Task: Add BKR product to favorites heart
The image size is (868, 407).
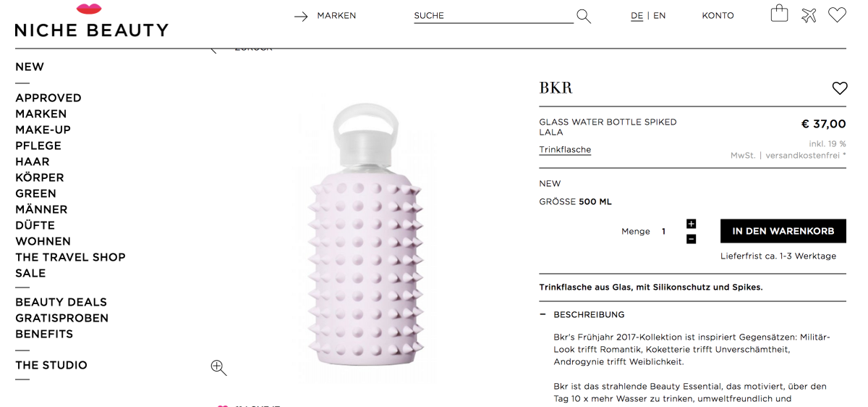Action: click(x=839, y=88)
